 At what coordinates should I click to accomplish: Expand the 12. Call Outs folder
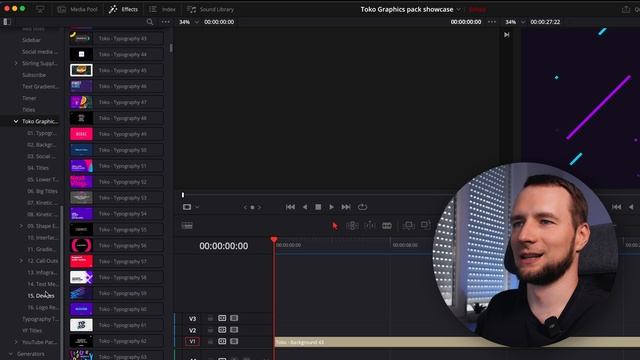click(21, 260)
